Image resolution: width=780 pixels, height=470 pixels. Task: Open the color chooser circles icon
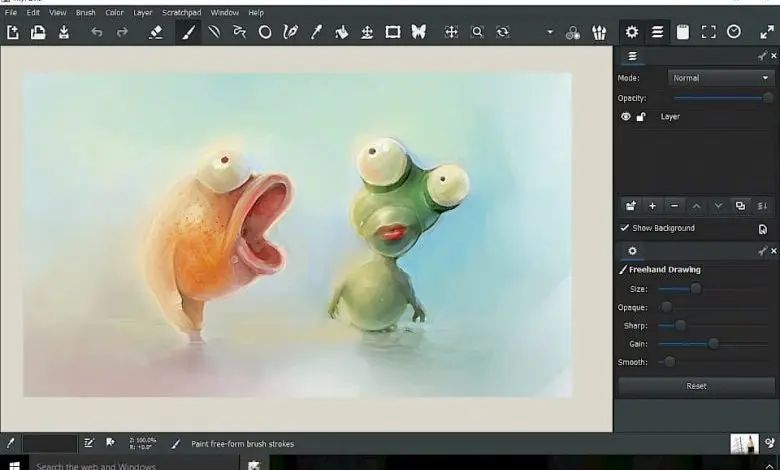(x=573, y=33)
